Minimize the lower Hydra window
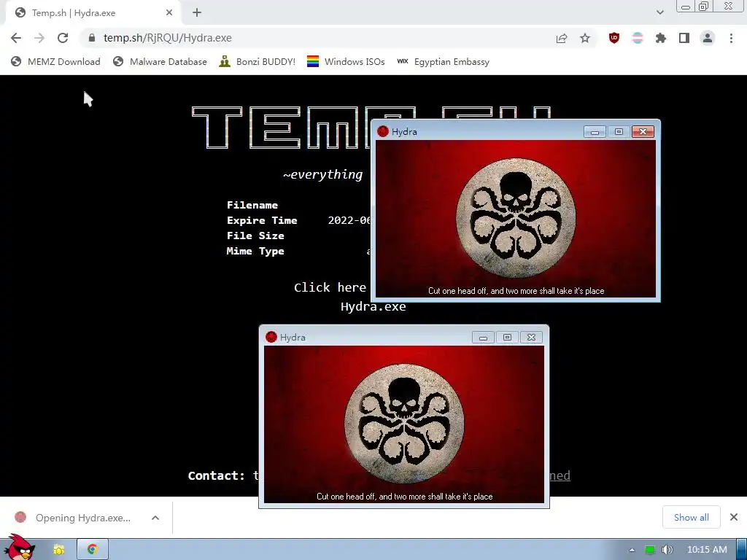This screenshot has height=560, width=747. pos(483,338)
